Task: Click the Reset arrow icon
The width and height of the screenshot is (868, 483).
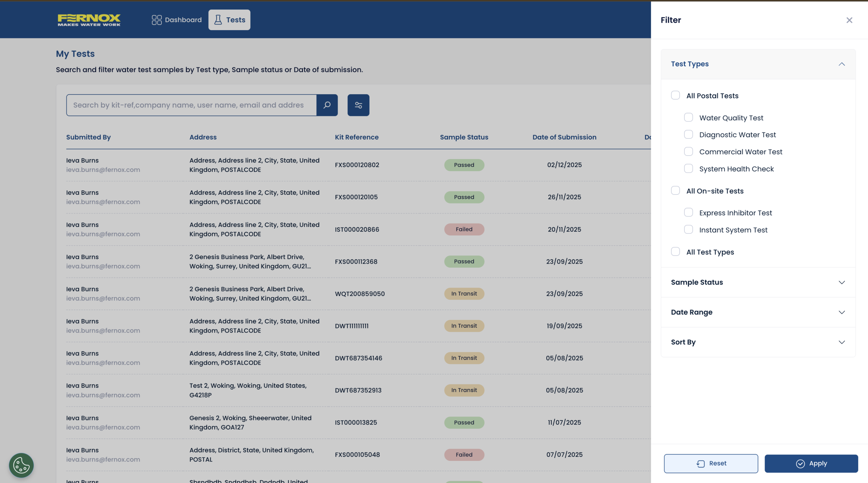Action: pyautogui.click(x=701, y=464)
